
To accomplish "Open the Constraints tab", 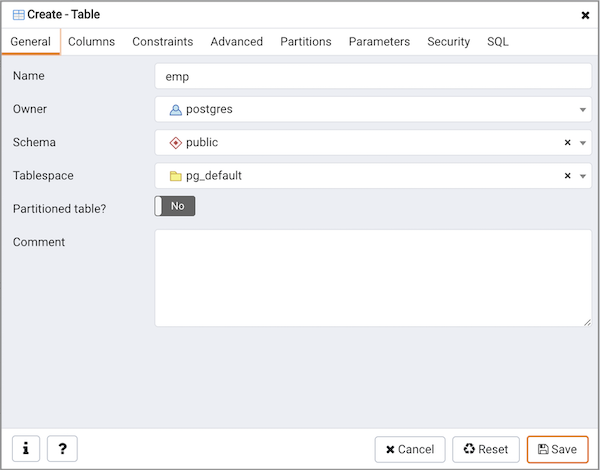I will coord(163,41).
